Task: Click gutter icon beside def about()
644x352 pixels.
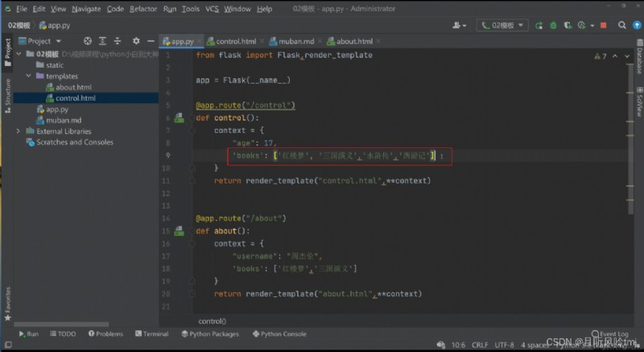Action: coord(179,231)
